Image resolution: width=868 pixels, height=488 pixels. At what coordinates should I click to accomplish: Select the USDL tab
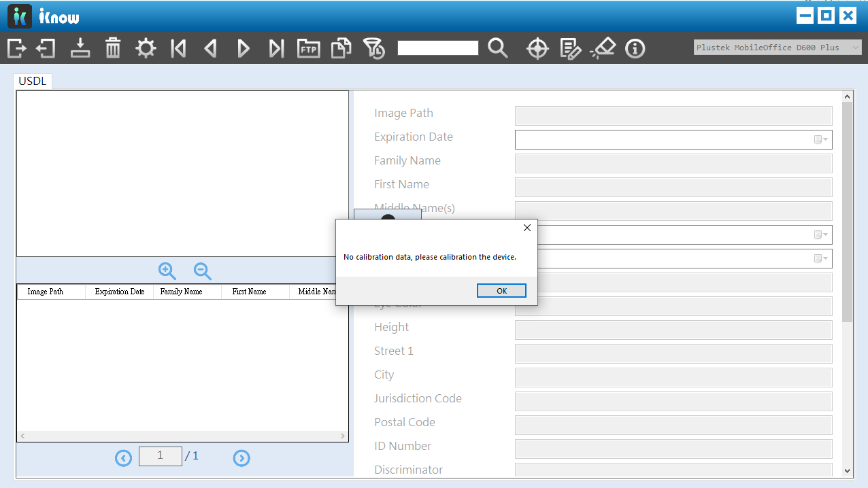33,82
